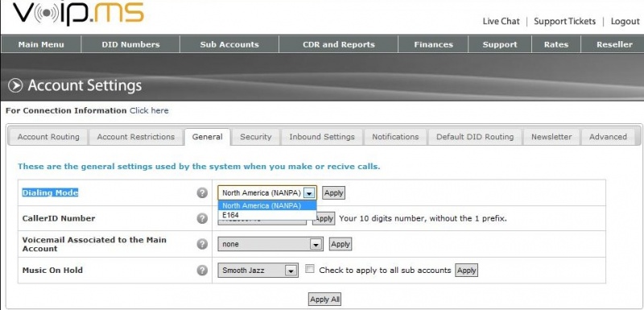The height and width of the screenshot is (310, 644).
Task: Click the Apply All button
Action: (325, 300)
